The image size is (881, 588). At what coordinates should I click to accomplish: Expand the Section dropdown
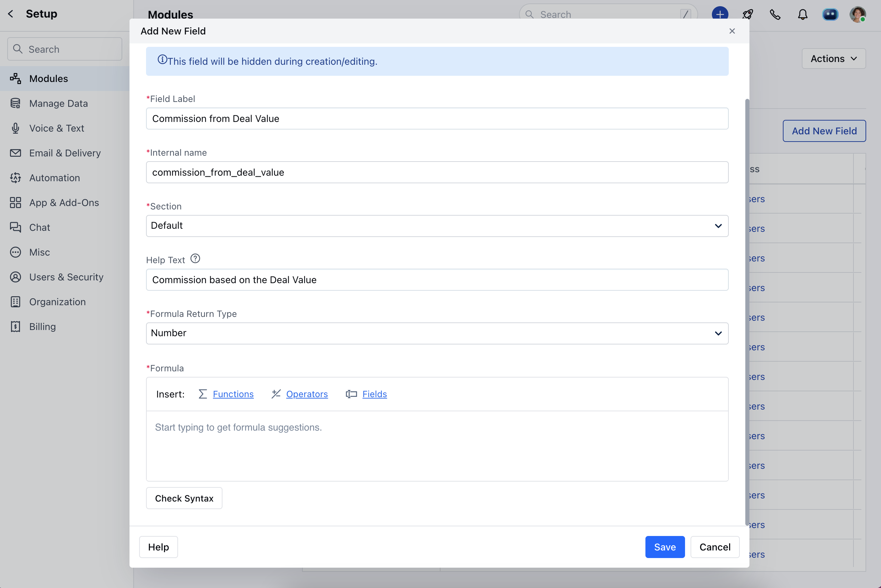(x=437, y=226)
